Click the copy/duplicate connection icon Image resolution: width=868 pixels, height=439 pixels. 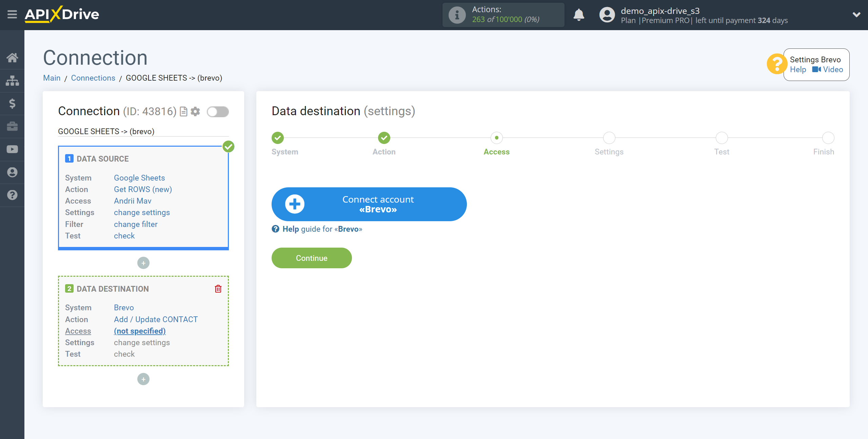183,111
